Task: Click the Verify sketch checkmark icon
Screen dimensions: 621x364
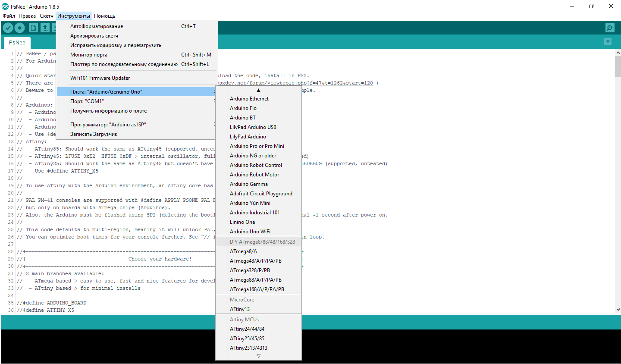Action: coord(8,28)
